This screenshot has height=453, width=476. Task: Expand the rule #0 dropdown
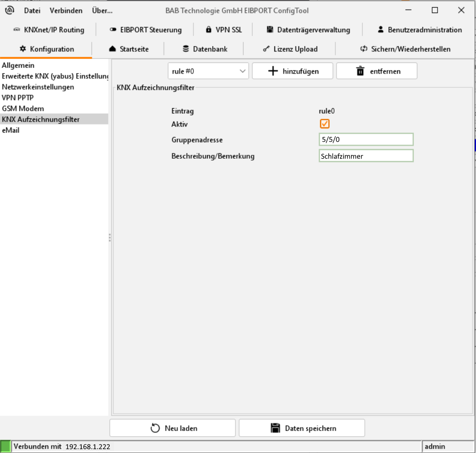208,71
